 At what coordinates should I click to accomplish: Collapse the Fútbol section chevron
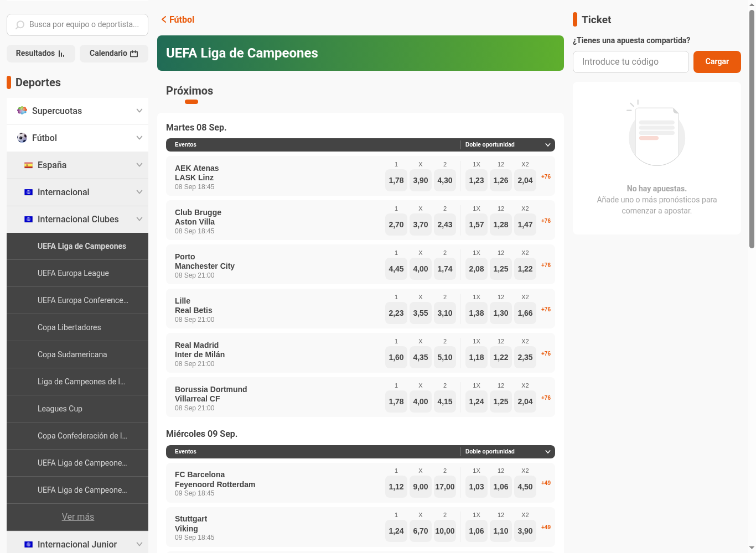click(139, 138)
